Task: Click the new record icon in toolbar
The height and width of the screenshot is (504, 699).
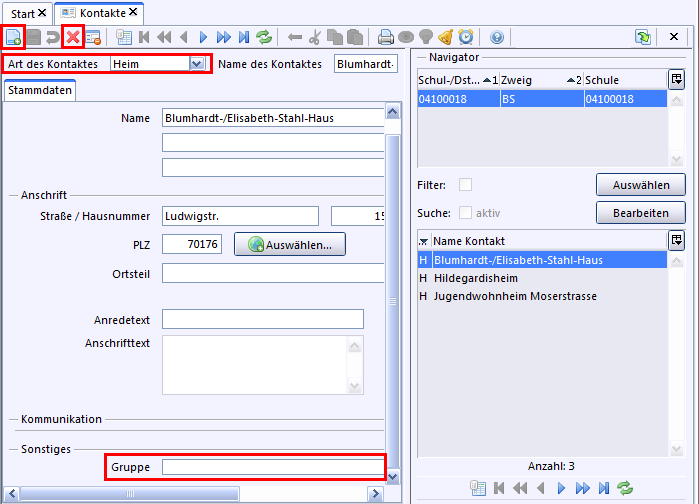Action: pyautogui.click(x=14, y=37)
